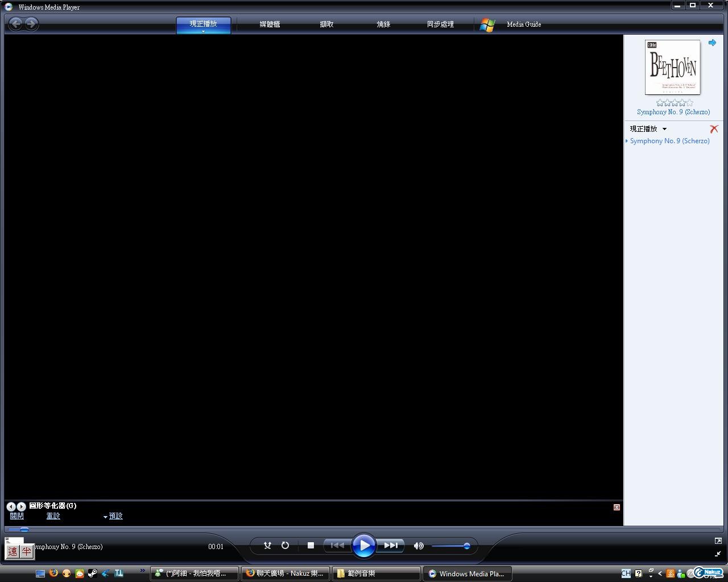Launch Steam from the quick launch bar
Screen dimensions: 728x582
click(93, 573)
